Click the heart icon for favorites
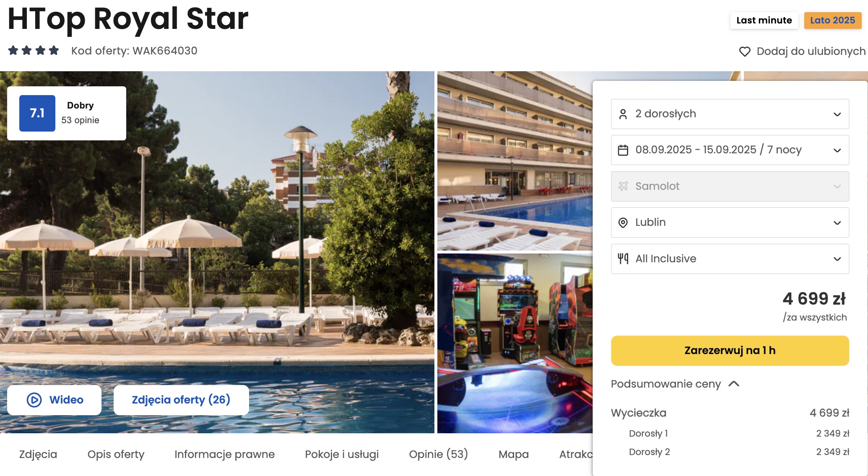The image size is (868, 476). tap(744, 52)
